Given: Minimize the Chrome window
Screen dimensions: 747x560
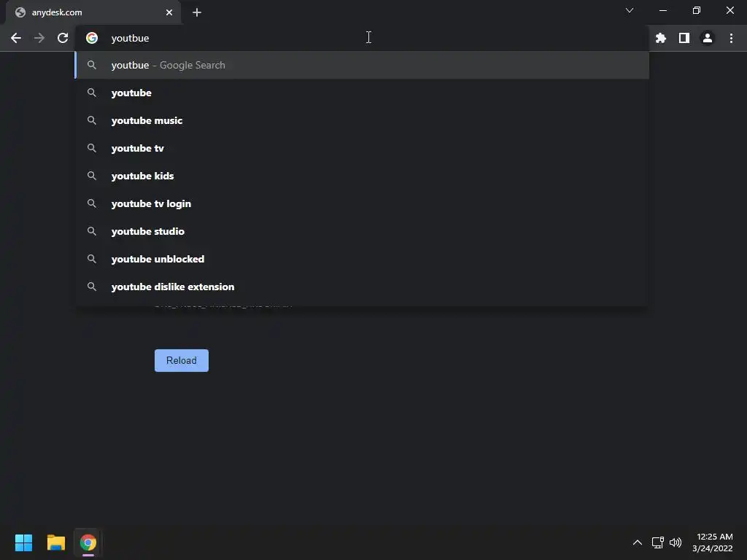Looking at the screenshot, I should pyautogui.click(x=662, y=10).
